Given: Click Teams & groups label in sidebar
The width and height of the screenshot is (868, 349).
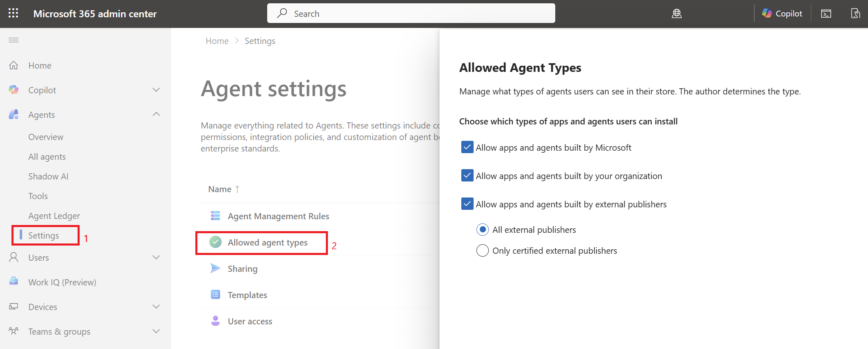Looking at the screenshot, I should pos(60,332).
